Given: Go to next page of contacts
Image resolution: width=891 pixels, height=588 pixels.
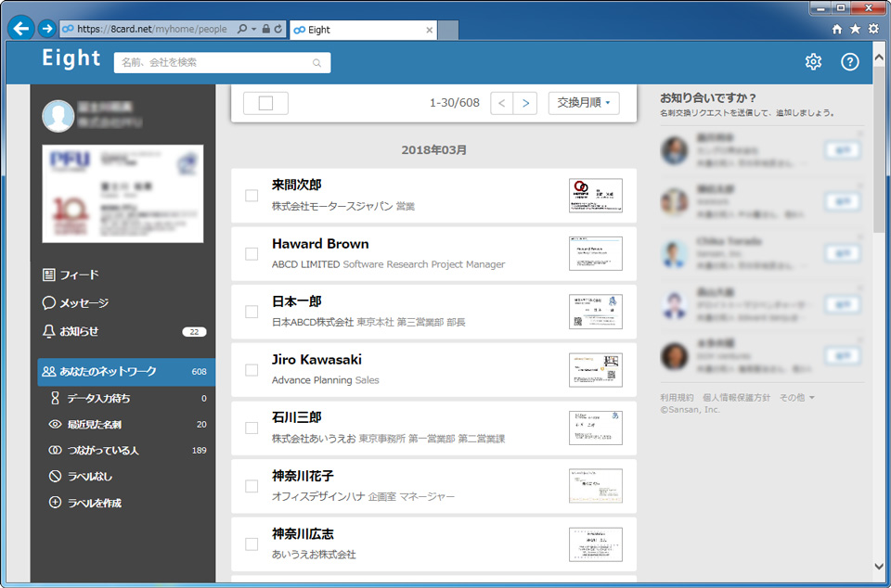Looking at the screenshot, I should click(x=525, y=103).
